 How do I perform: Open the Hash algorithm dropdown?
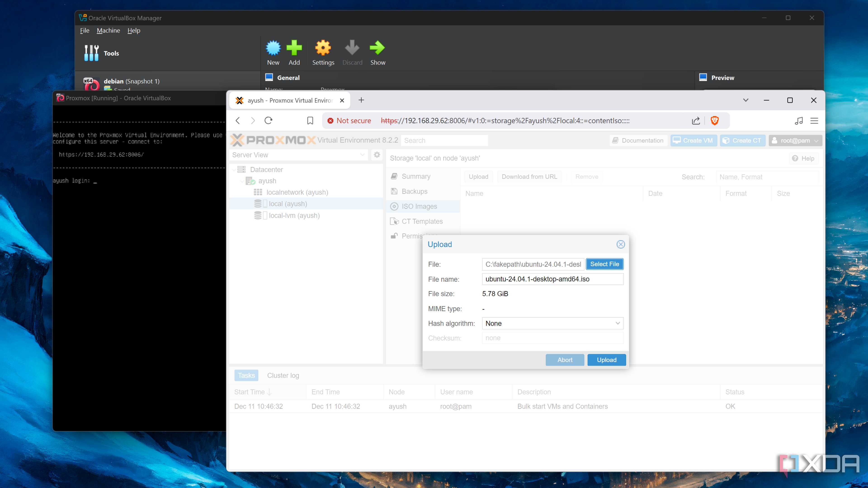point(618,323)
